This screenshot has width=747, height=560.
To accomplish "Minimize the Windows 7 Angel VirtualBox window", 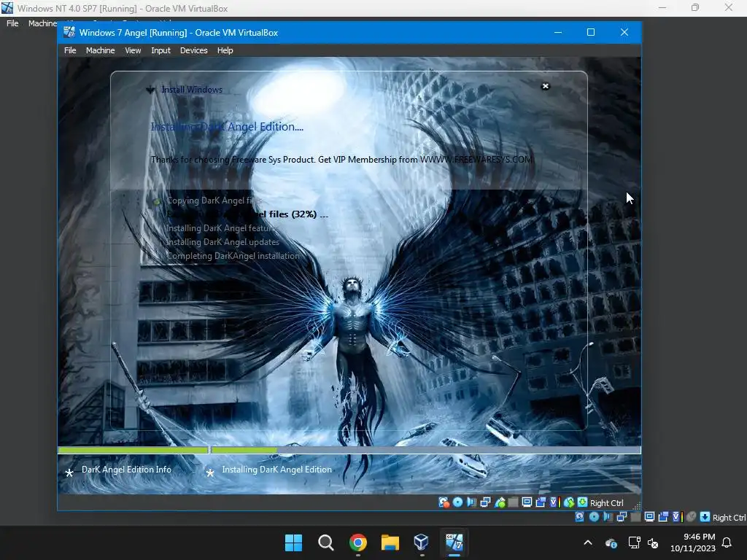I will (x=558, y=32).
